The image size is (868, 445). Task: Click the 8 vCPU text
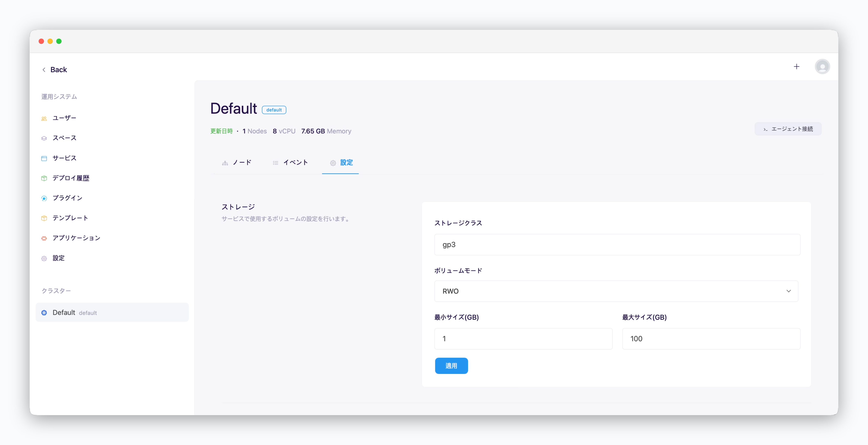(284, 131)
